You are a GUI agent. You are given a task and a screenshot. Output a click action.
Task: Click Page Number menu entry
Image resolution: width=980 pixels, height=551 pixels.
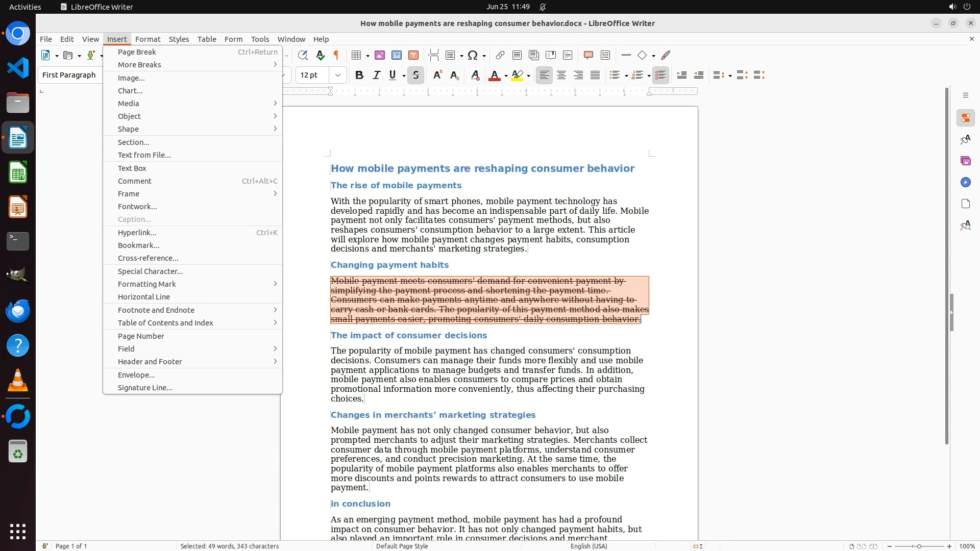pyautogui.click(x=141, y=336)
